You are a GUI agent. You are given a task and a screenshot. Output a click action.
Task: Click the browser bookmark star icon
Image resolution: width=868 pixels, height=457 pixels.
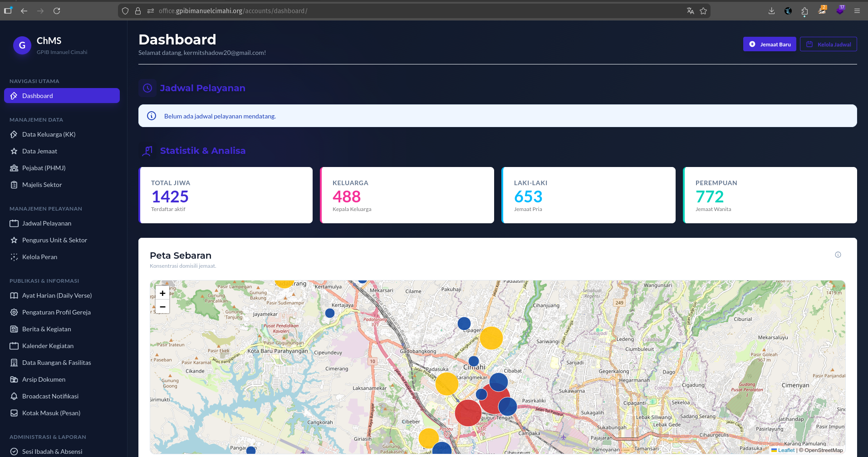703,11
